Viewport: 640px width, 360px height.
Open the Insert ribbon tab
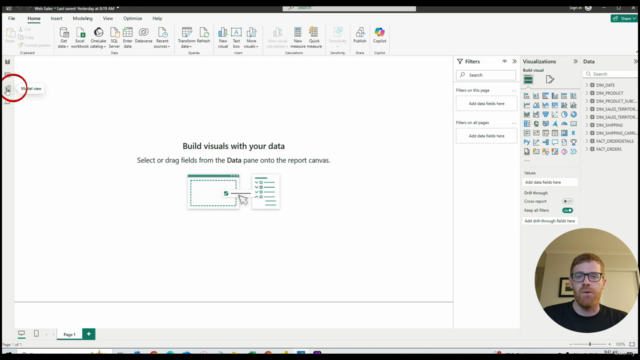click(x=56, y=18)
